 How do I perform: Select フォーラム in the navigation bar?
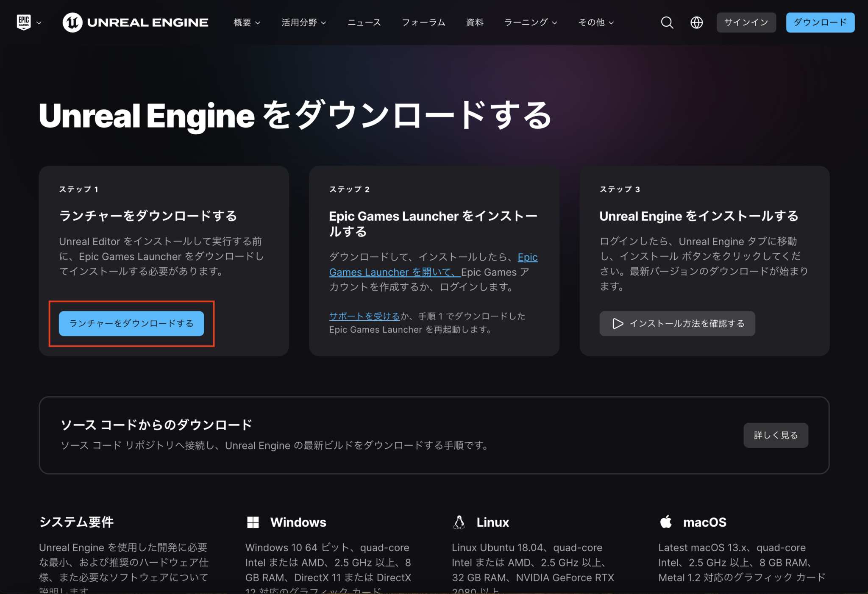[423, 22]
